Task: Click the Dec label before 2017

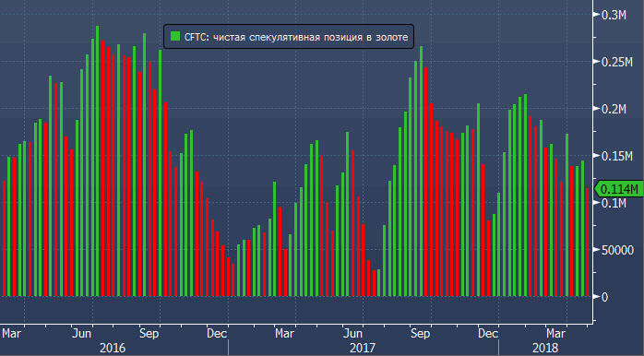Action: [x=217, y=333]
